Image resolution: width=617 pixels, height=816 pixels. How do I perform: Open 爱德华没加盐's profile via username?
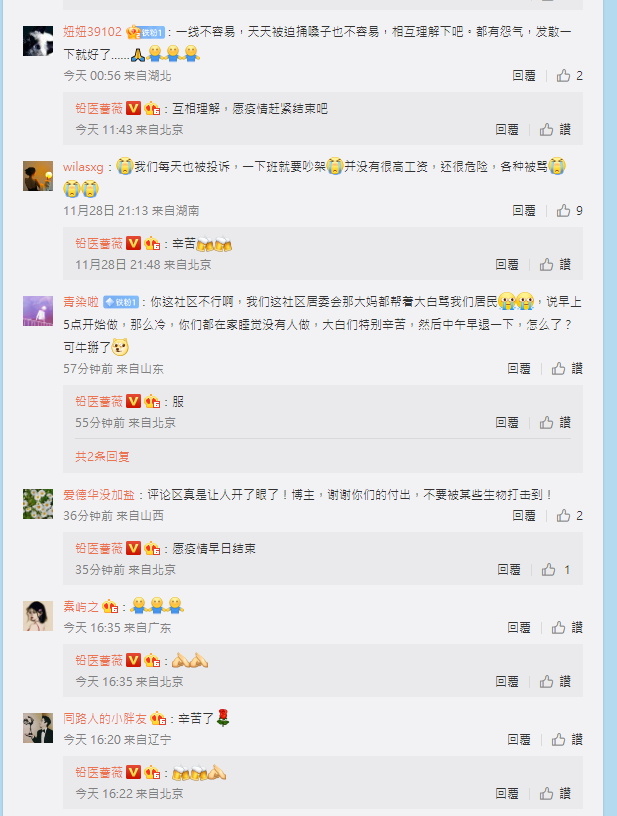99,495
